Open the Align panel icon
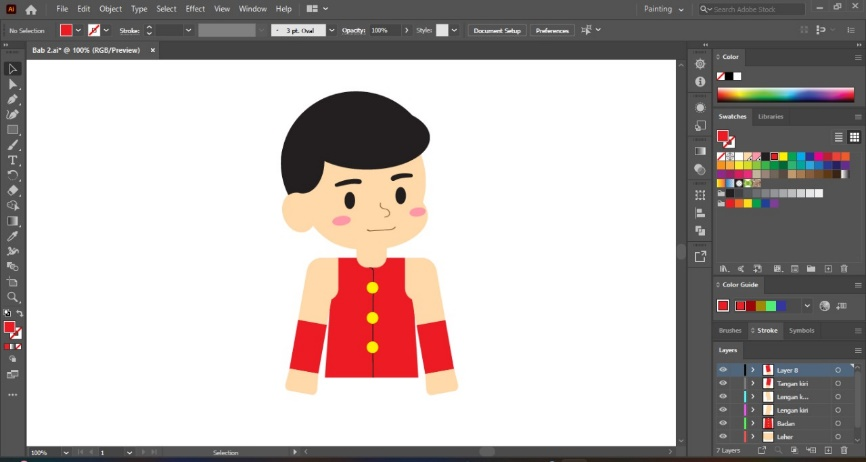 pos(700,213)
